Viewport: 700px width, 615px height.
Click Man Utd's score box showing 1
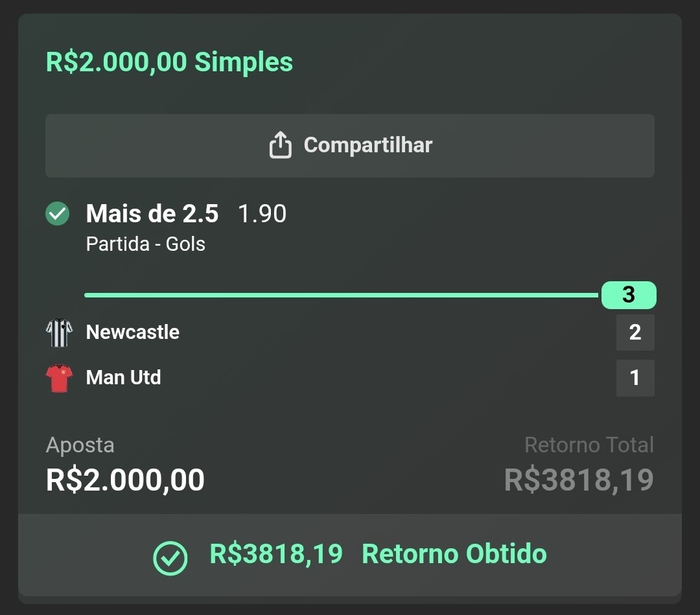coord(635,378)
